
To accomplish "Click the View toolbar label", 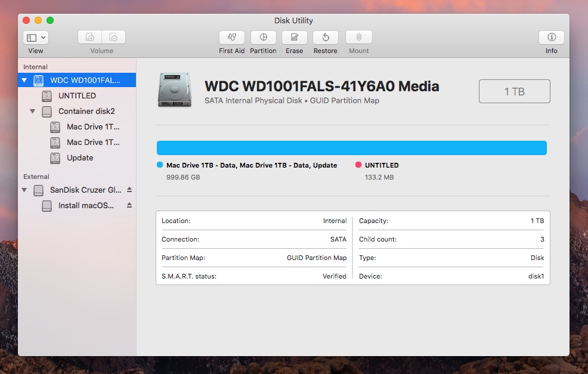I will [x=36, y=51].
